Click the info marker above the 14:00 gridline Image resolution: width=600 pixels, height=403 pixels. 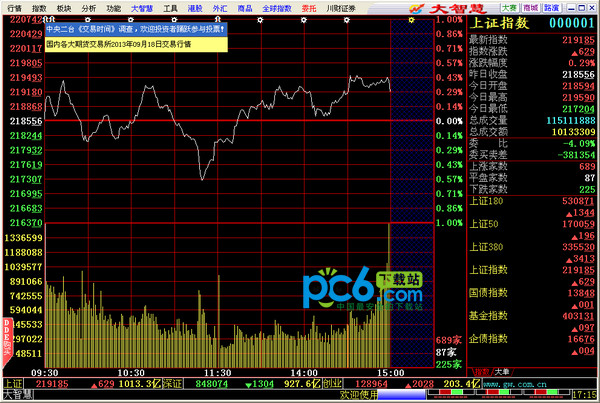[x=303, y=20]
